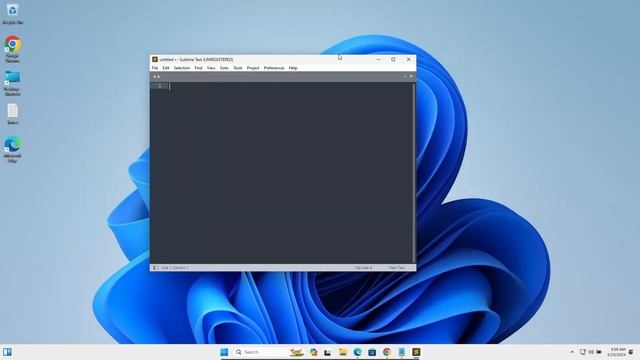Open the notification bell icon
Viewport: 640px width, 360px height.
coord(631,352)
